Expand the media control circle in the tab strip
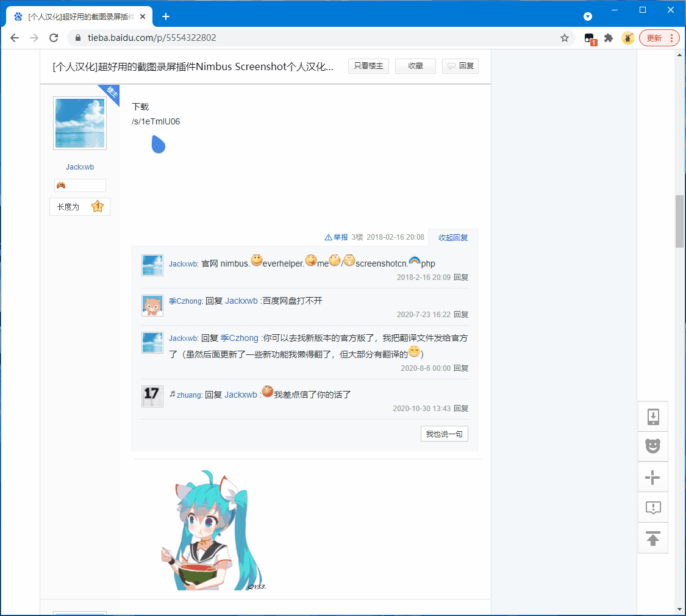This screenshot has width=686, height=616. [x=587, y=16]
